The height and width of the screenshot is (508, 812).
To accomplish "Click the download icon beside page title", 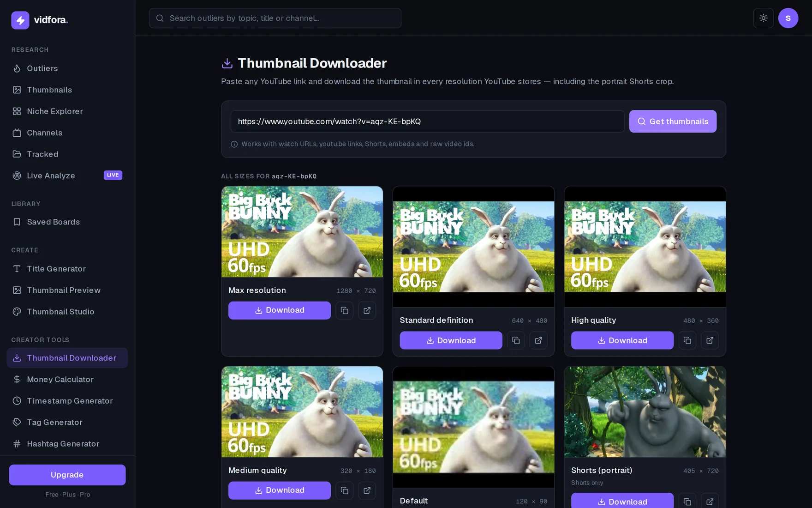I will click(227, 63).
